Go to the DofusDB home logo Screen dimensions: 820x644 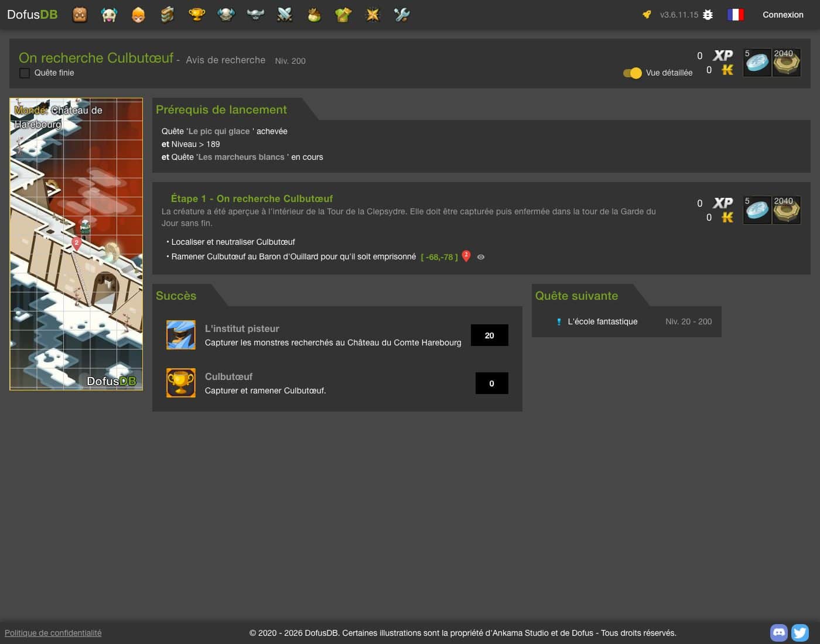click(x=32, y=15)
